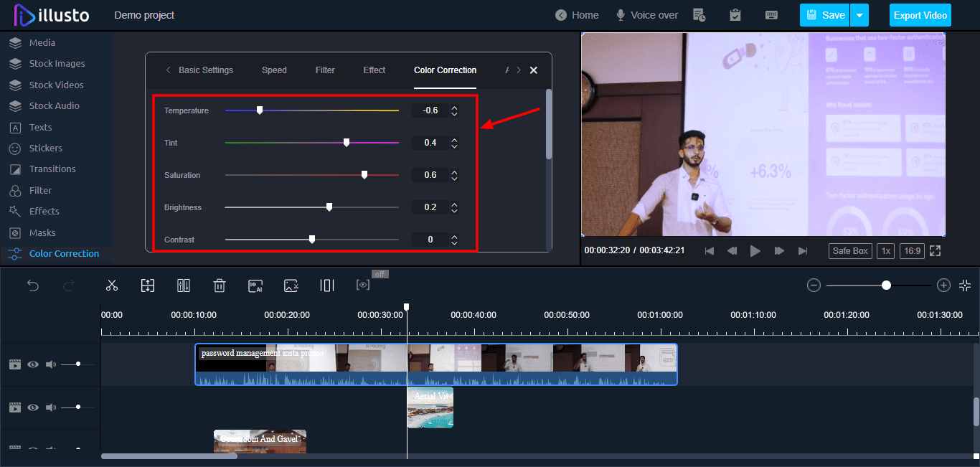Select the Aerial clip thumbnail on timeline
The height and width of the screenshot is (467, 980).
(x=430, y=407)
